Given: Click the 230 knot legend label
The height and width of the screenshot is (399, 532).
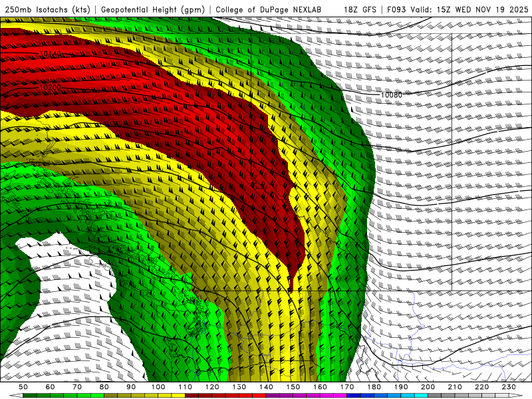Looking at the screenshot, I should coord(509,387).
